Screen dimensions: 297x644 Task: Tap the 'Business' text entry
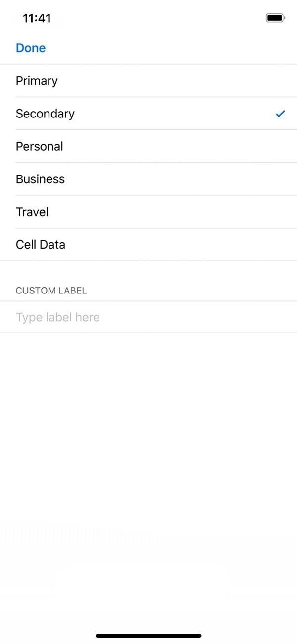point(40,179)
